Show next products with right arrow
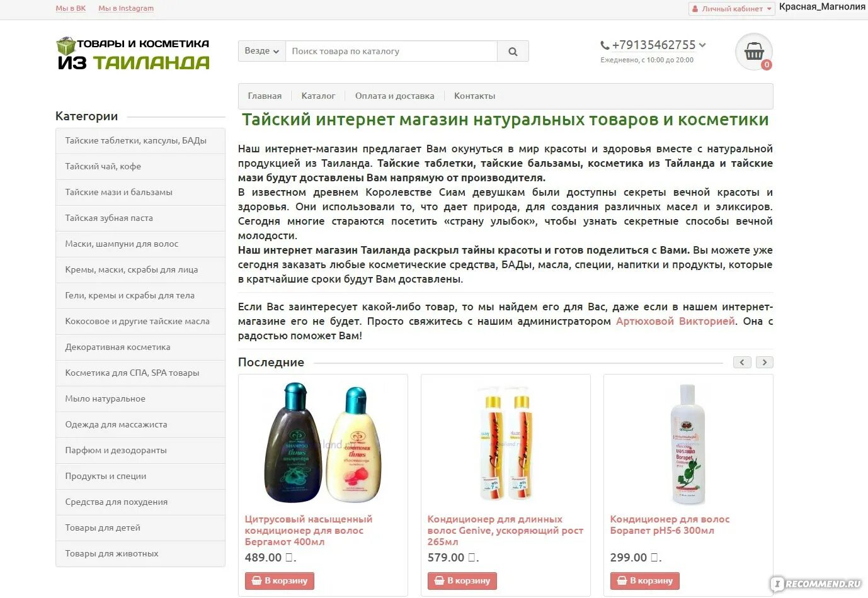Image resolution: width=868 pixels, height=598 pixels. [765, 363]
